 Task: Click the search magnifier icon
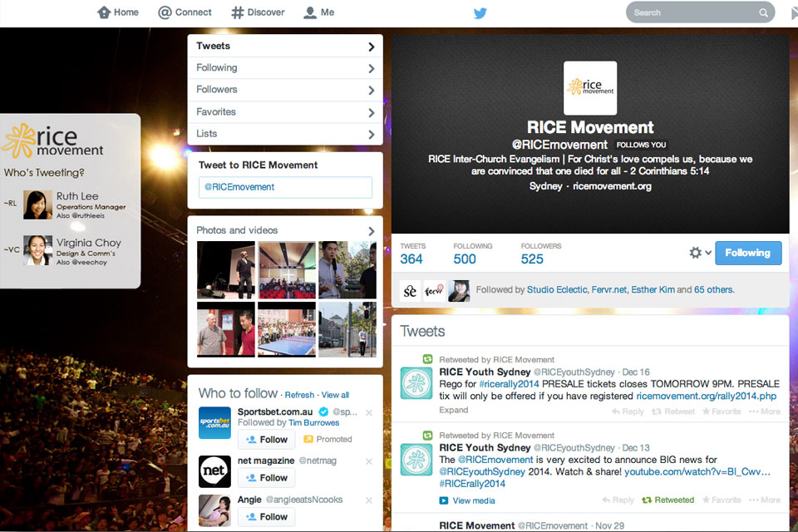coord(763,12)
